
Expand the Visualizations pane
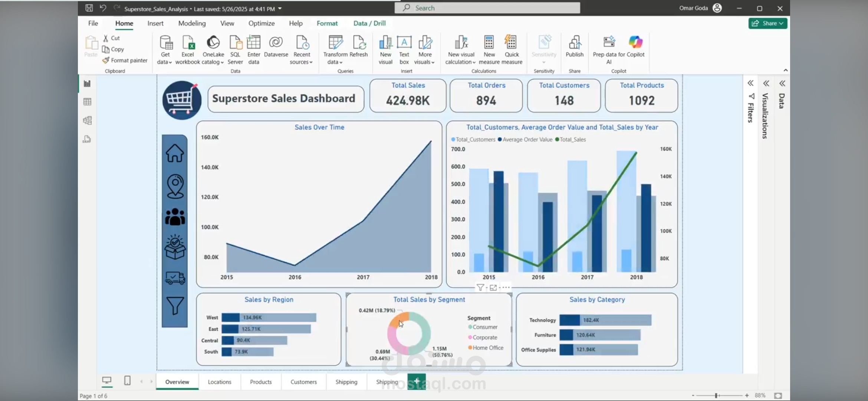pyautogui.click(x=766, y=83)
